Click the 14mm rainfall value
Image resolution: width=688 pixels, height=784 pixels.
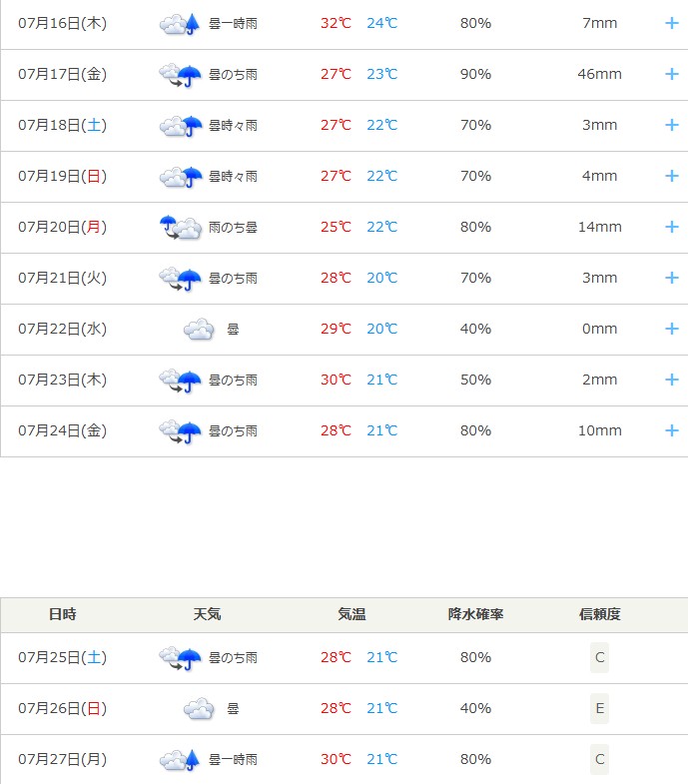(x=599, y=227)
